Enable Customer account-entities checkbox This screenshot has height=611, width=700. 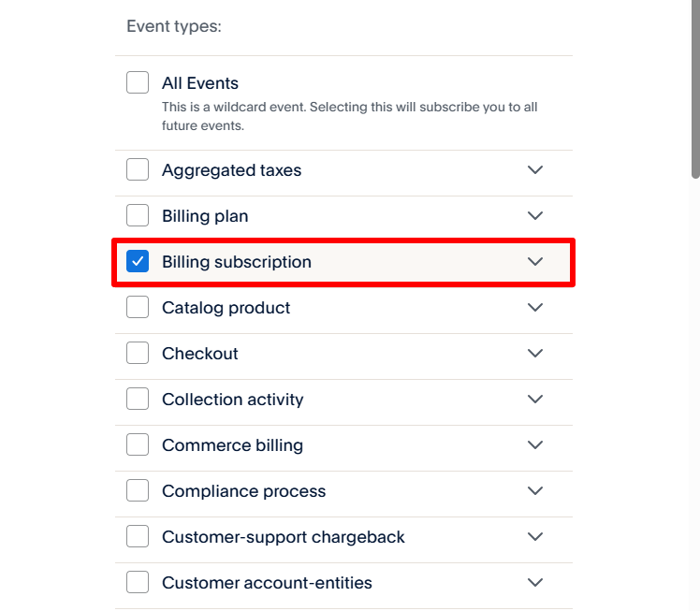point(138,582)
